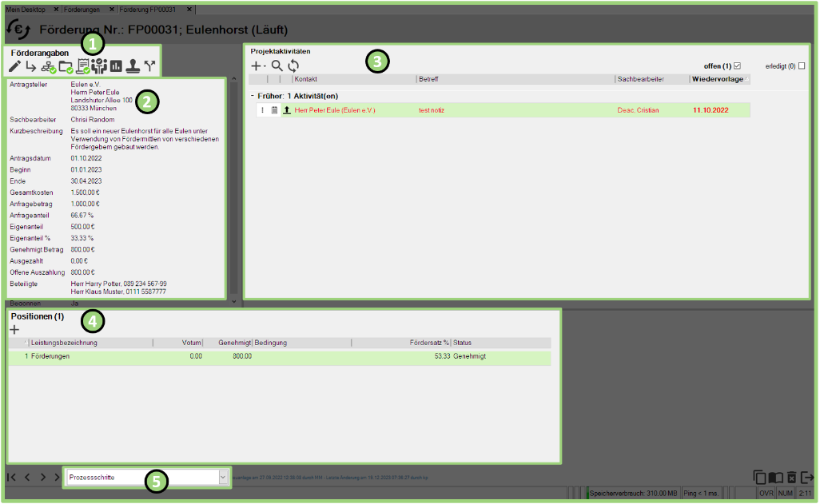This screenshot has height=504, width=820.
Task: Switch to the Mein Desktop tab
Action: coord(26,9)
